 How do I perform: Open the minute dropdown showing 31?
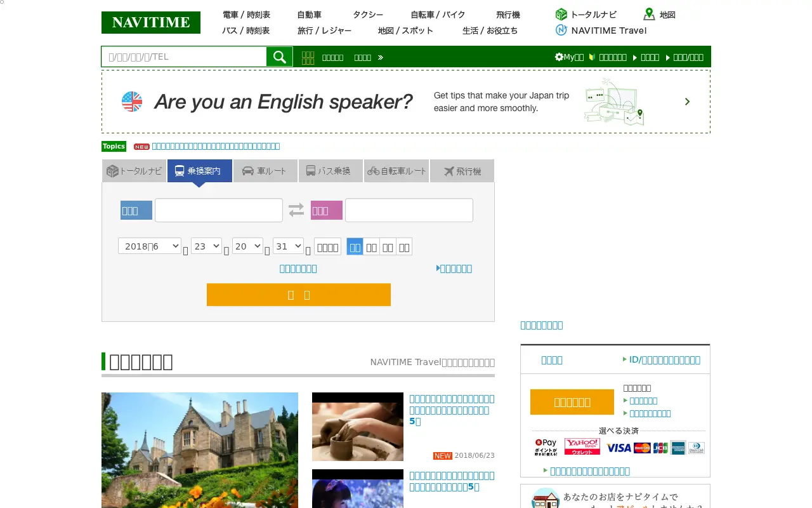tap(288, 246)
